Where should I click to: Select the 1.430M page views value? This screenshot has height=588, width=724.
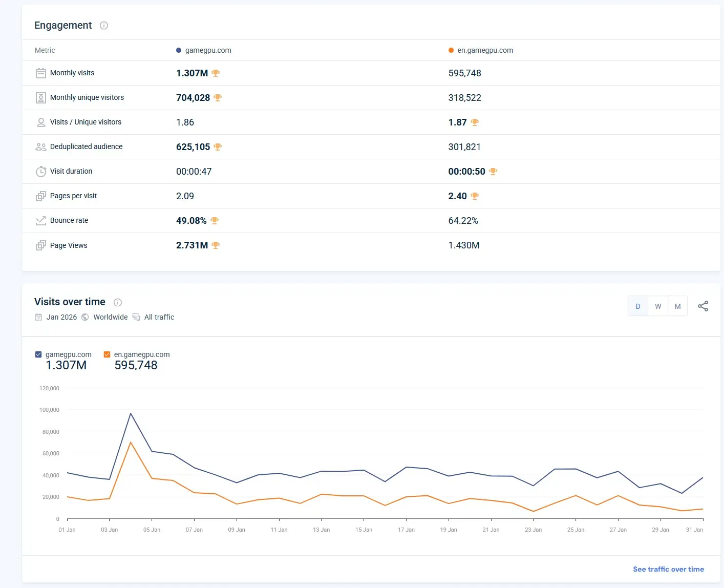click(x=464, y=245)
